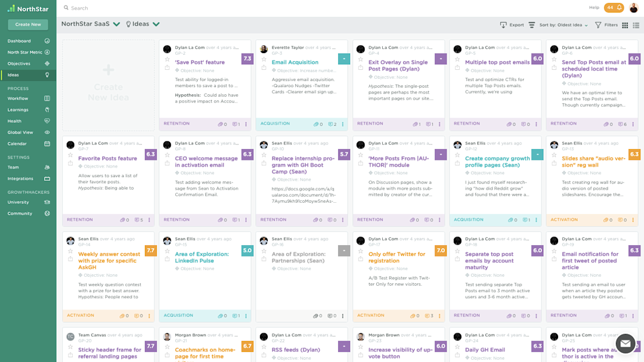
Task: Click the 7.7 score badge on Weekly answer contest
Action: 151,250
